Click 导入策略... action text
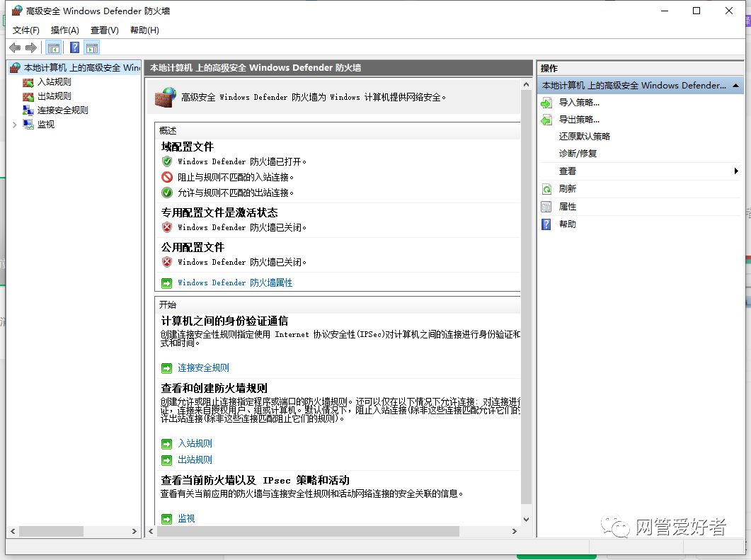The width and height of the screenshot is (751, 560). pyautogui.click(x=579, y=103)
